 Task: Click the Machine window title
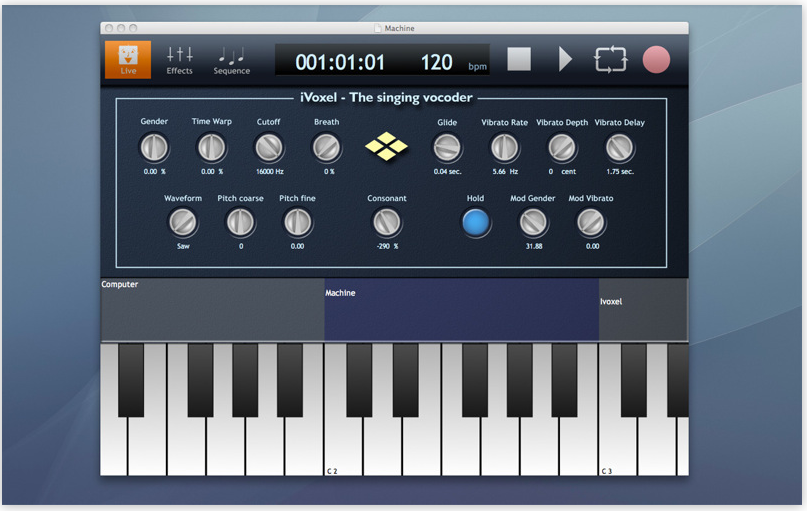coord(399,28)
